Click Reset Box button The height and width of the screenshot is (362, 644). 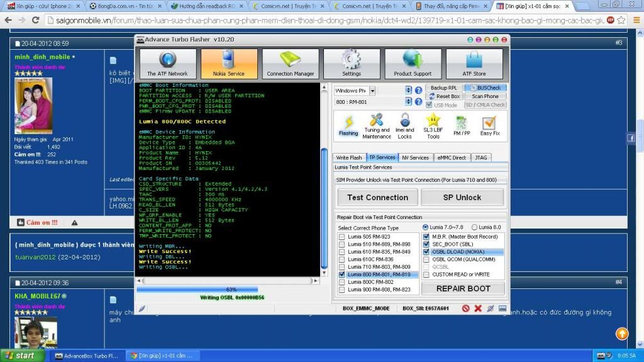click(x=443, y=96)
